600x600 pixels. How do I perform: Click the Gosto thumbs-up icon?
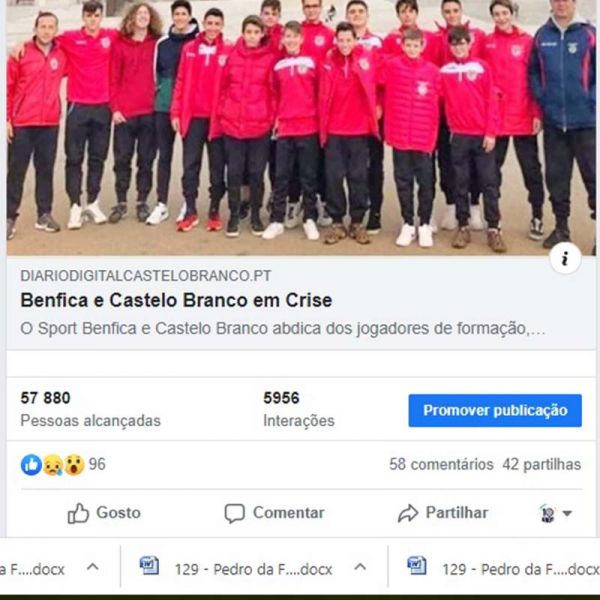pyautogui.click(x=78, y=513)
